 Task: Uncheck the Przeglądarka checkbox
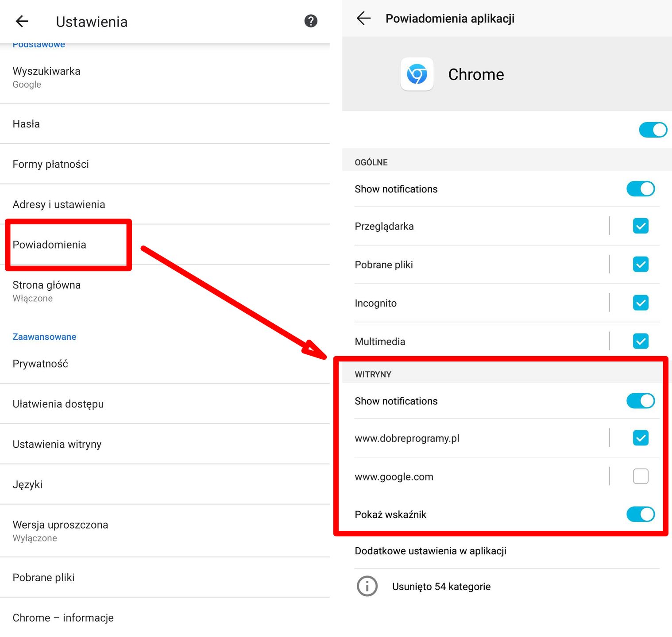pos(641,226)
